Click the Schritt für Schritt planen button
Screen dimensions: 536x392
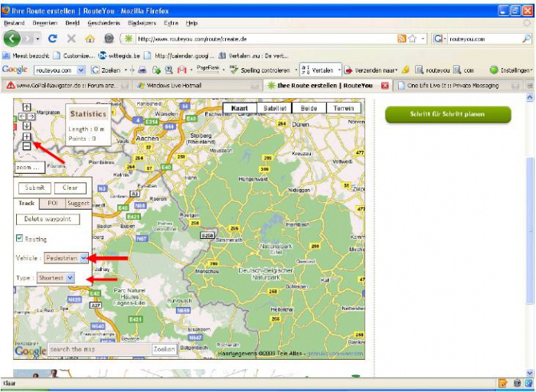coord(448,114)
